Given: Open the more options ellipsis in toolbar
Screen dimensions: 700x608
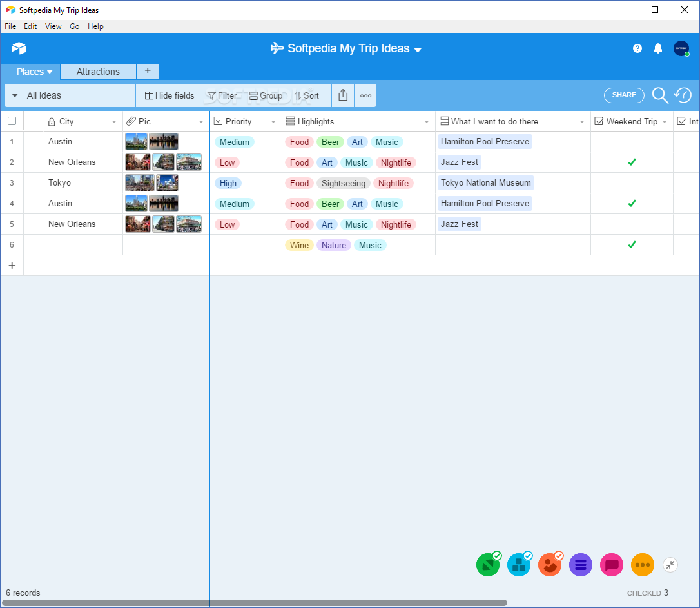Looking at the screenshot, I should [365, 95].
